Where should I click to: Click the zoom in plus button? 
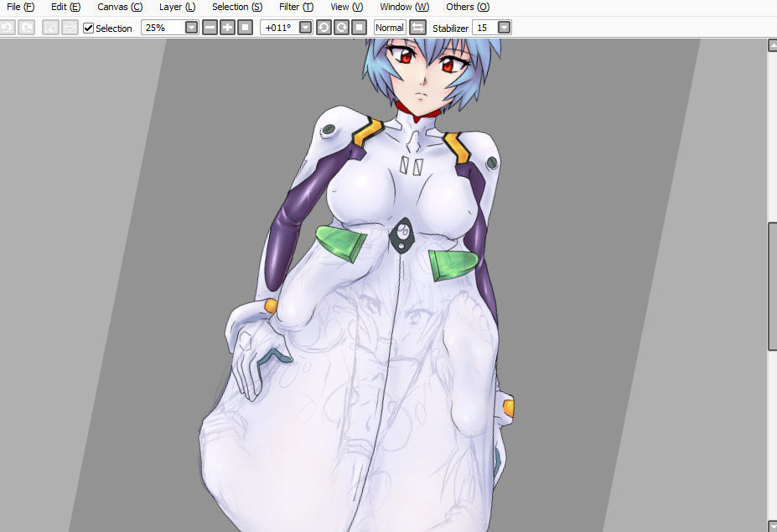(x=227, y=28)
